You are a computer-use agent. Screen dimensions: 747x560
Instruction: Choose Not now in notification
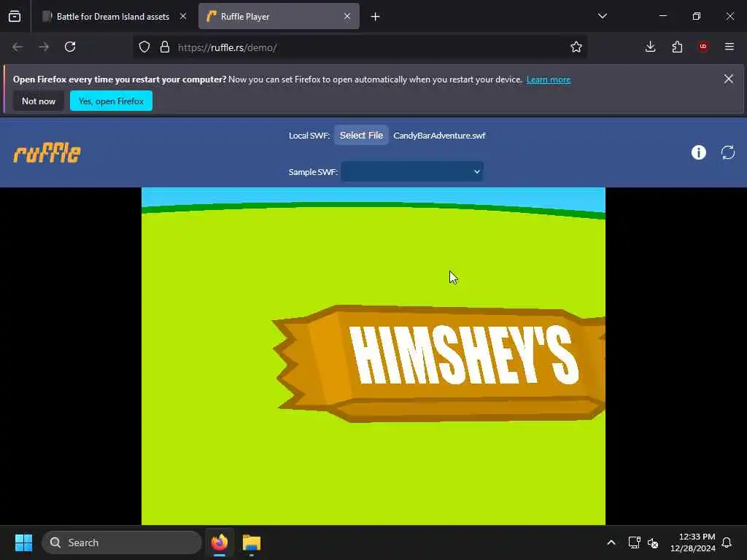39,101
